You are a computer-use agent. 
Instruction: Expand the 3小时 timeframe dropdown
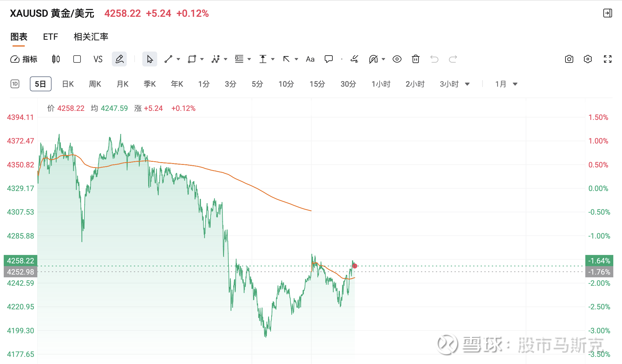467,84
